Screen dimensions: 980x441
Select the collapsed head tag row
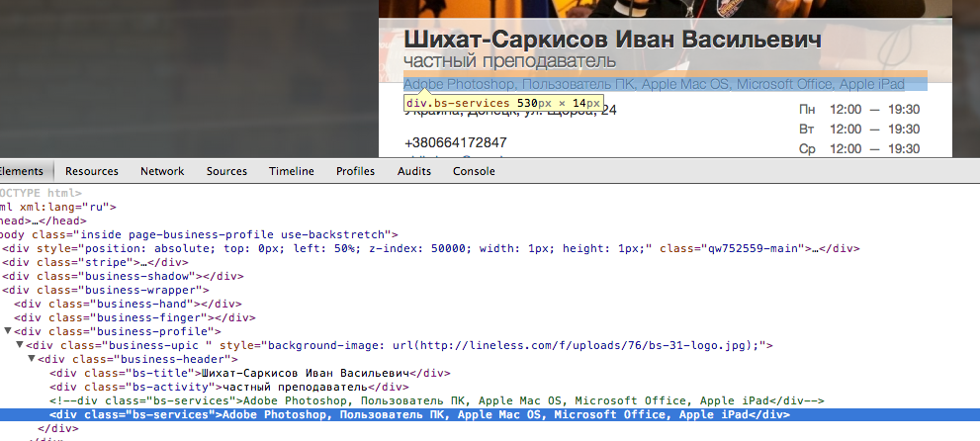tap(44, 220)
